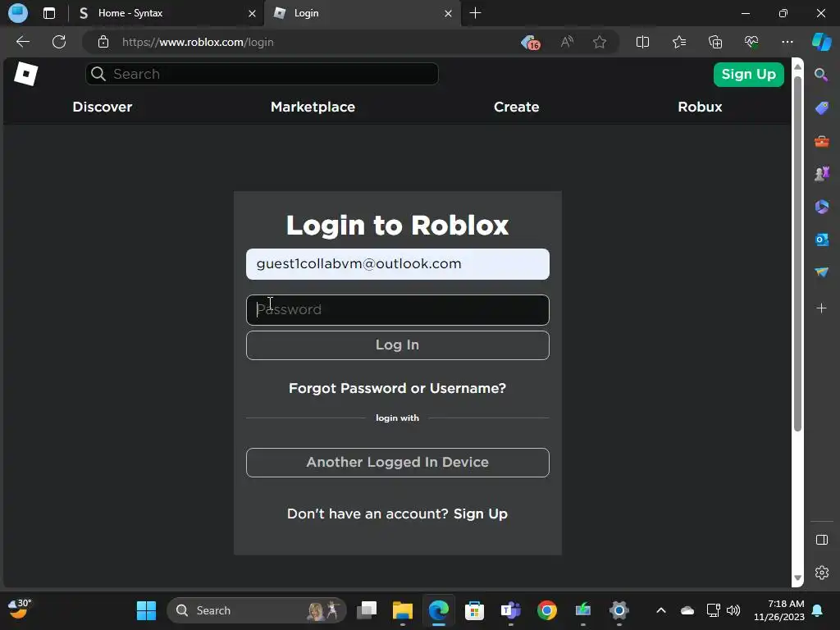Open Copilot icon in Edge toolbar

(x=821, y=42)
